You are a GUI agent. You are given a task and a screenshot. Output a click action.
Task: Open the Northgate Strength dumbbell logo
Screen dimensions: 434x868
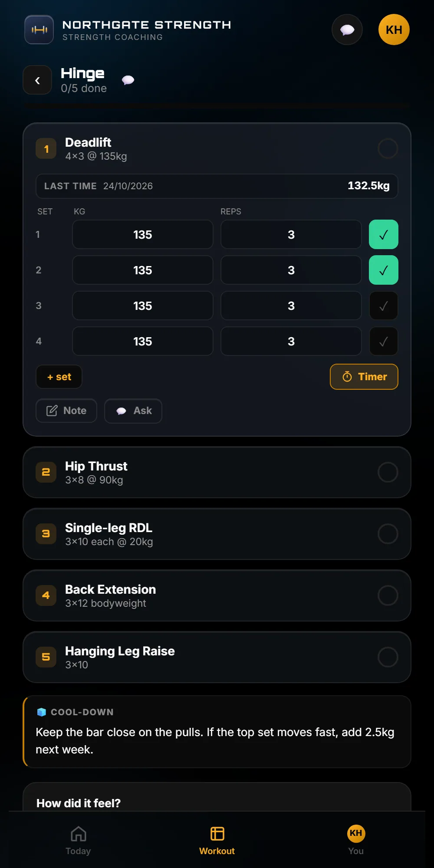pos(39,30)
